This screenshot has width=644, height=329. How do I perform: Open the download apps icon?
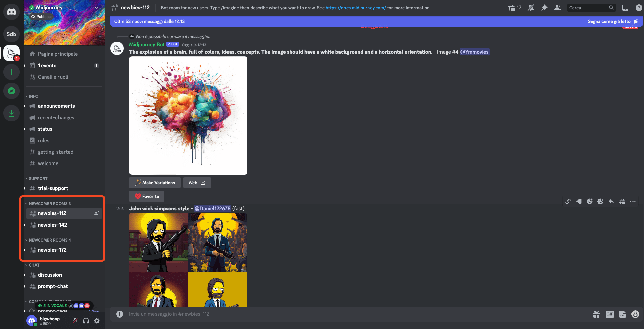(11, 113)
